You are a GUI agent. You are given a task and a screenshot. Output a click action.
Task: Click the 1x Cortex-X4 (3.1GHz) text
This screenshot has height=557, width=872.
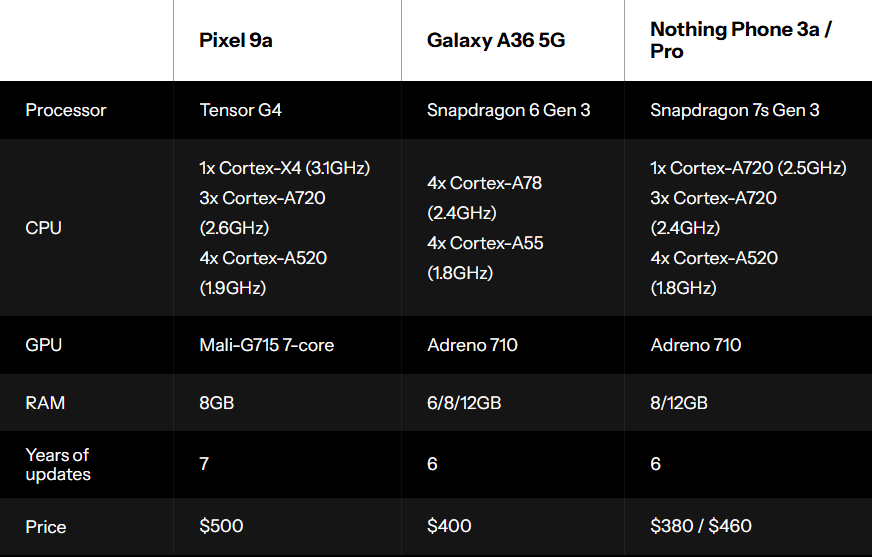[285, 168]
